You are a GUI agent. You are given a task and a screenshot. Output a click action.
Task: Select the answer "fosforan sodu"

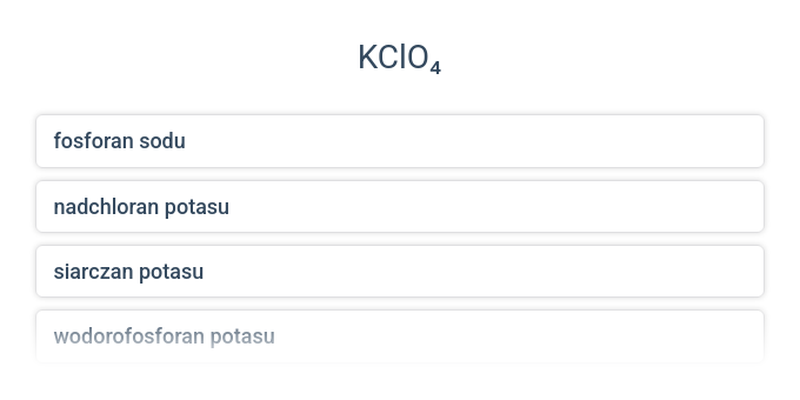(x=400, y=141)
